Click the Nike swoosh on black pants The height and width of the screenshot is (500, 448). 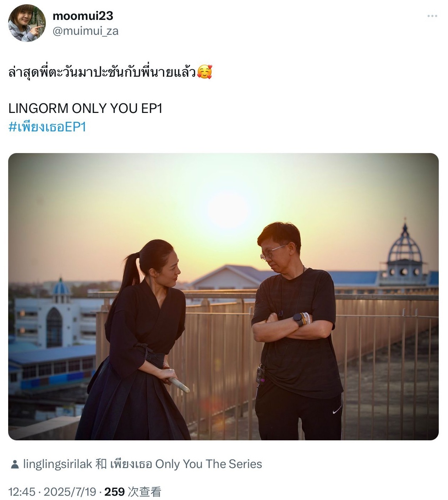[x=337, y=411]
